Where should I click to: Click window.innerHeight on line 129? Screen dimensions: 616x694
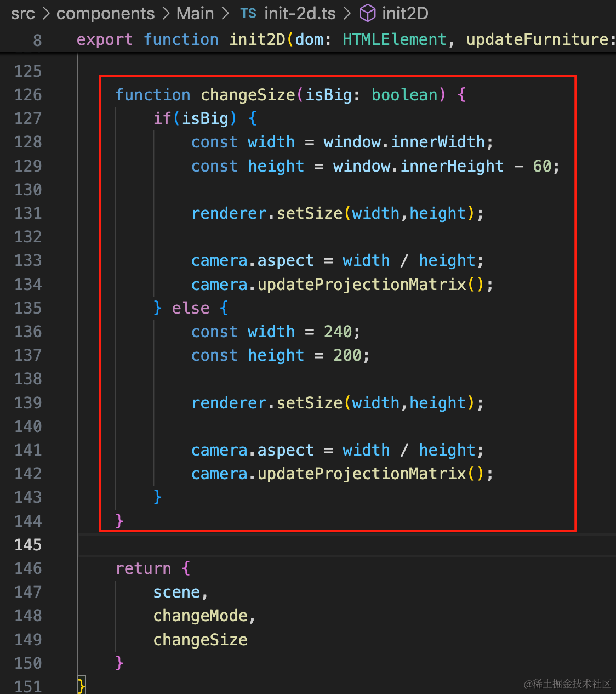tap(419, 166)
